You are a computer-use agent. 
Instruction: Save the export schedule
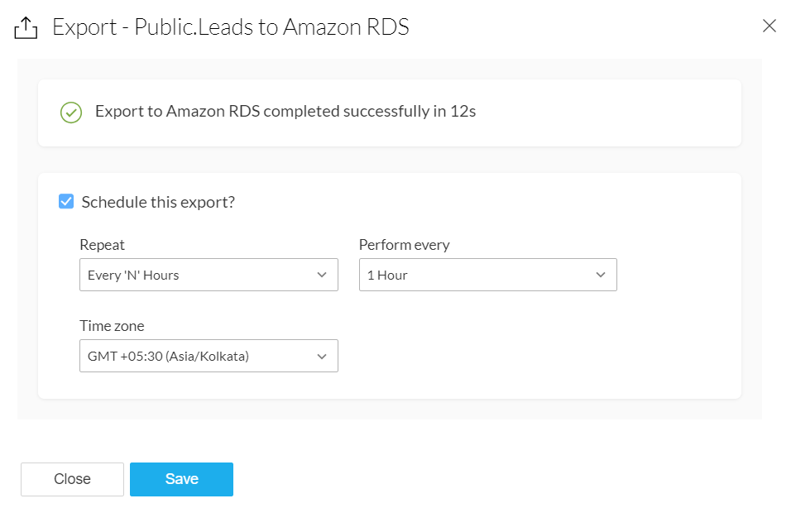[181, 479]
